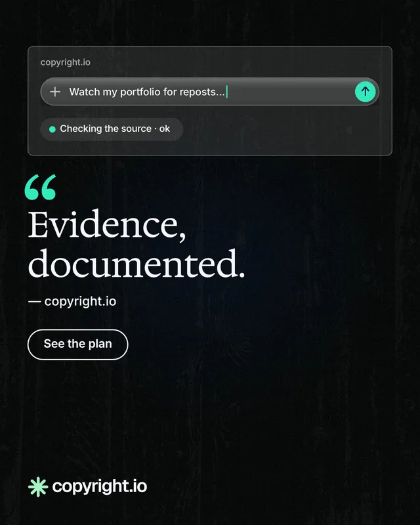Click the copyright.io wordmark beside the asterisk logo
The height and width of the screenshot is (525, 420).
pyautogui.click(x=100, y=486)
